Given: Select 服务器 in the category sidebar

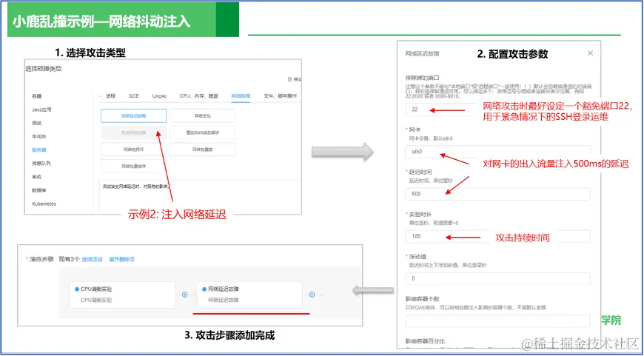Looking at the screenshot, I should (39, 150).
